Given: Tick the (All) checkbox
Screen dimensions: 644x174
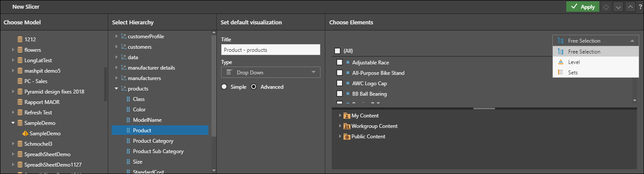Looking at the screenshot, I should (337, 51).
